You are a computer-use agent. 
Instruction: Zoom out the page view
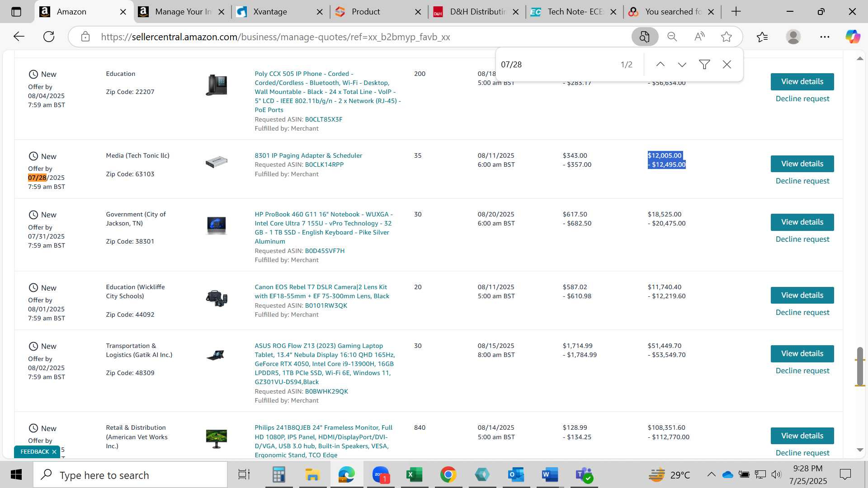click(672, 37)
